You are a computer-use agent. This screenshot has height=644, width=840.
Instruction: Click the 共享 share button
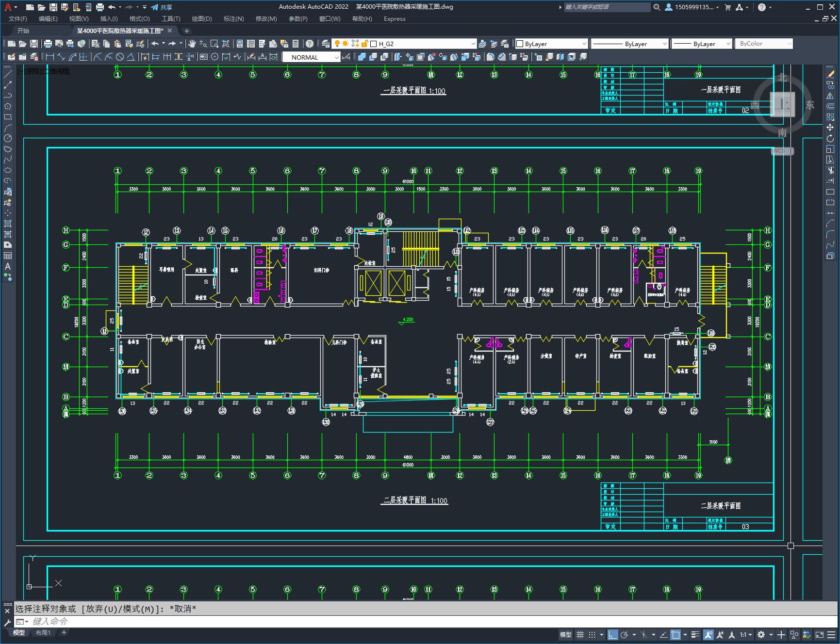click(162, 7)
